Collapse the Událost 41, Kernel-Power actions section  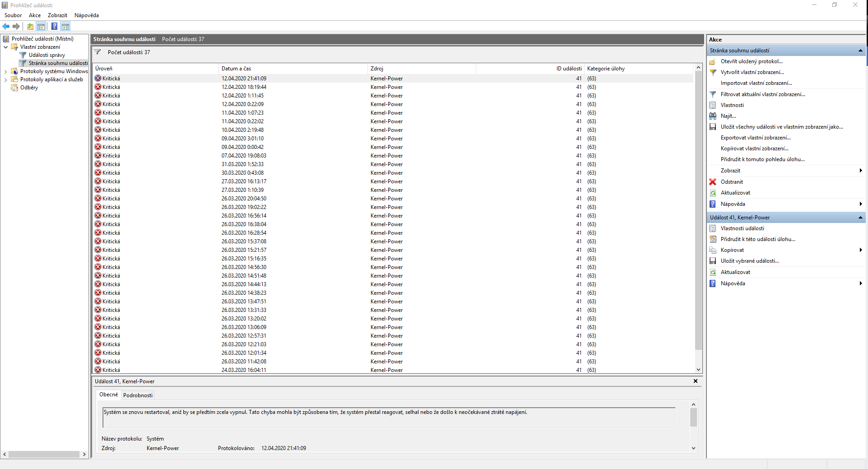(860, 218)
